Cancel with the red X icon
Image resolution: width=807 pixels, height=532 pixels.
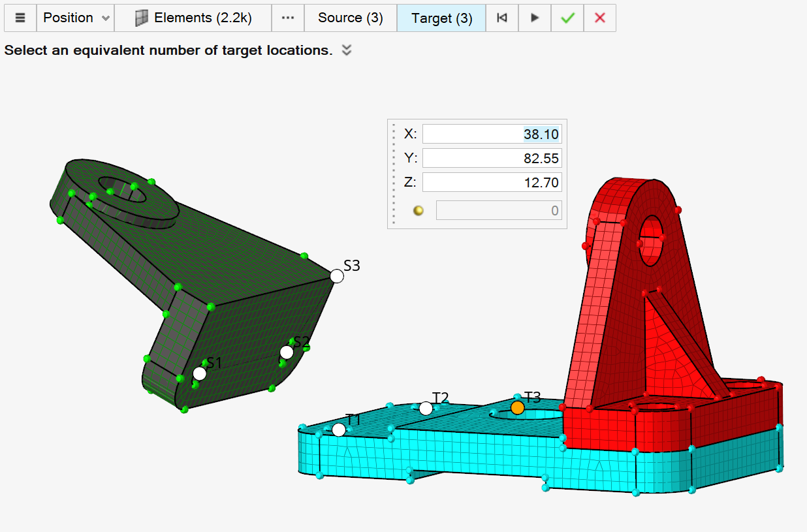[x=599, y=18]
